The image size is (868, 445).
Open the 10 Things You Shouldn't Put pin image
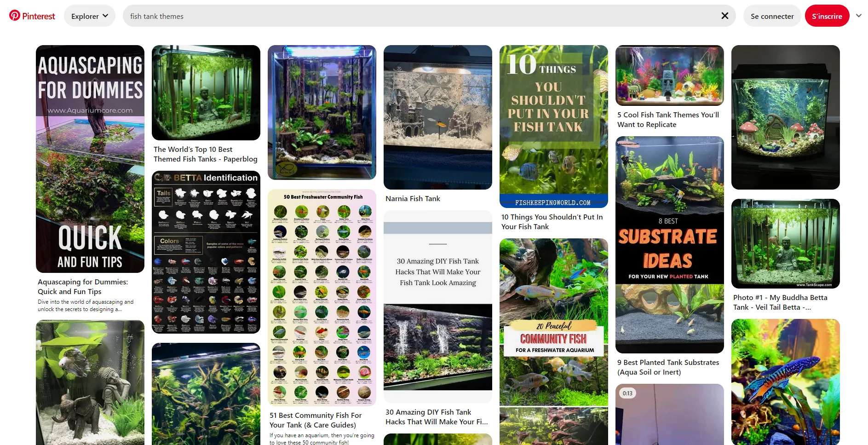pyautogui.click(x=554, y=127)
